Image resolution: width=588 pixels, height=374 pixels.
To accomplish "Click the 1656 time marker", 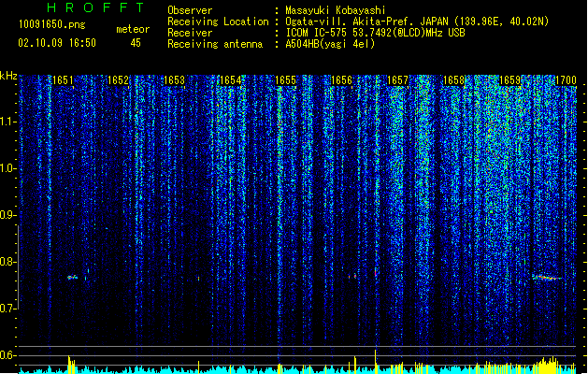I will (341, 80).
